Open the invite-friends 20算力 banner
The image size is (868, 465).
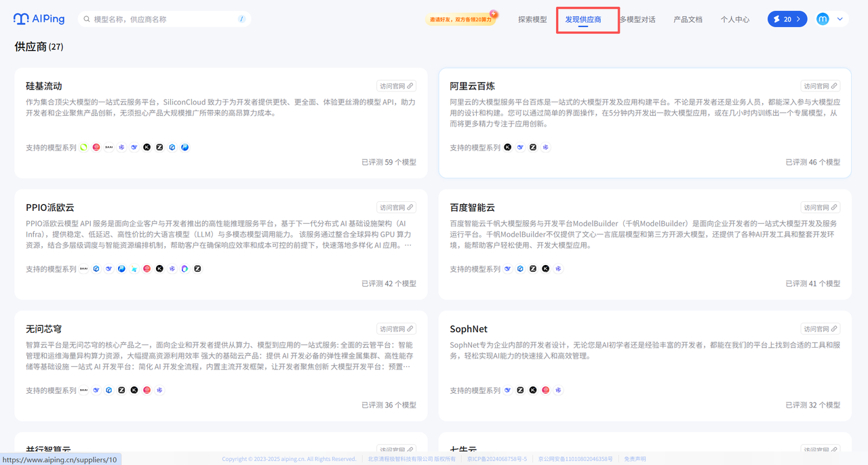coord(461,19)
